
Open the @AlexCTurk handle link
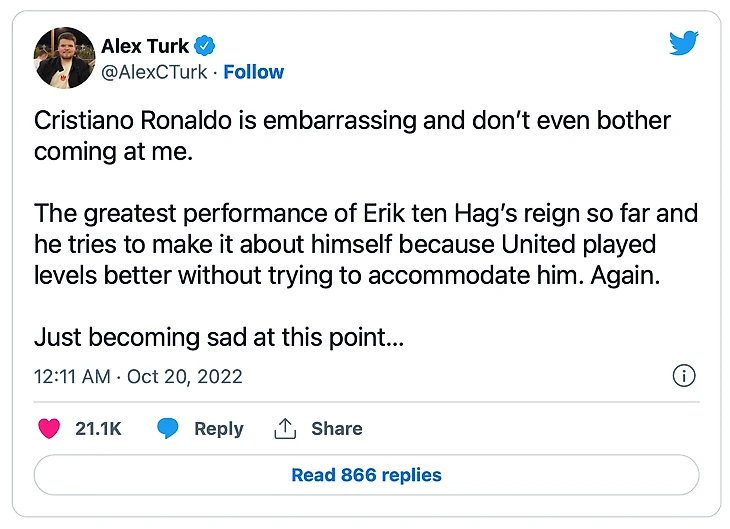click(156, 72)
